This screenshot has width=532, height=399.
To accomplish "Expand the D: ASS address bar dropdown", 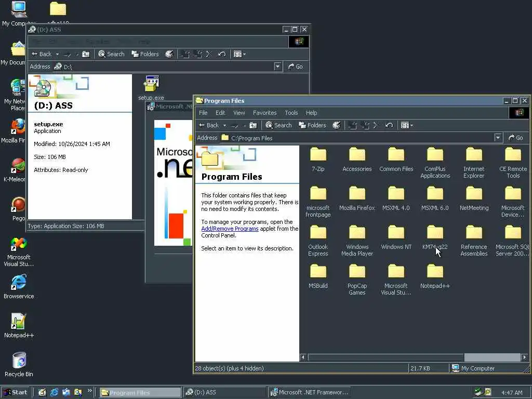I will (277, 66).
